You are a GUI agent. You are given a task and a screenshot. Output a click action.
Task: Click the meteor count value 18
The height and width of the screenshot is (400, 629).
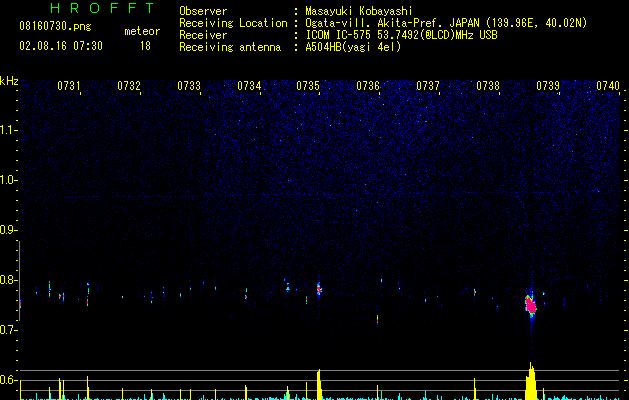pyautogui.click(x=145, y=46)
